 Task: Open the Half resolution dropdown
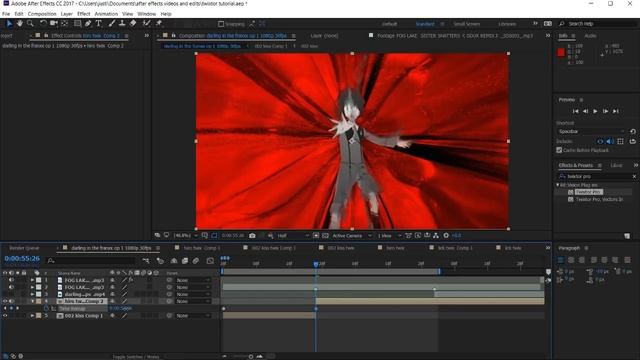pyautogui.click(x=293, y=236)
